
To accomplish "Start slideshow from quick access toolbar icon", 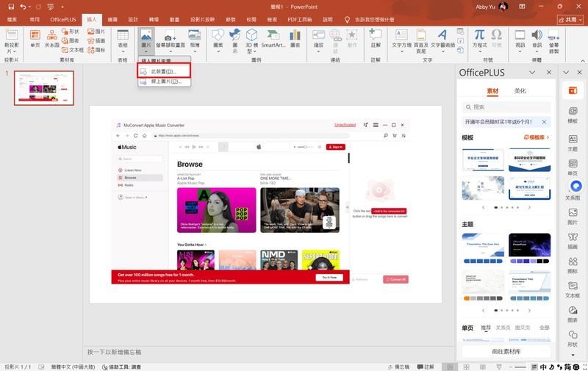I will (51, 7).
